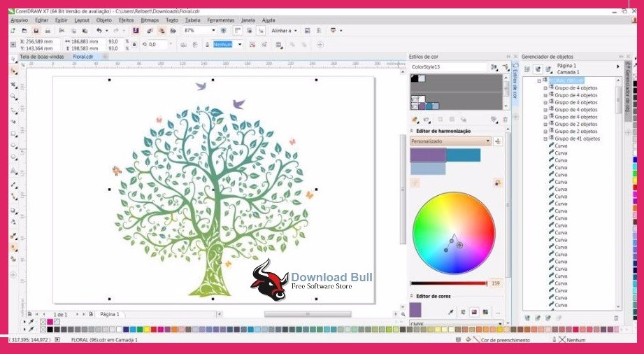Collapse the Editor de cores section

point(412,296)
